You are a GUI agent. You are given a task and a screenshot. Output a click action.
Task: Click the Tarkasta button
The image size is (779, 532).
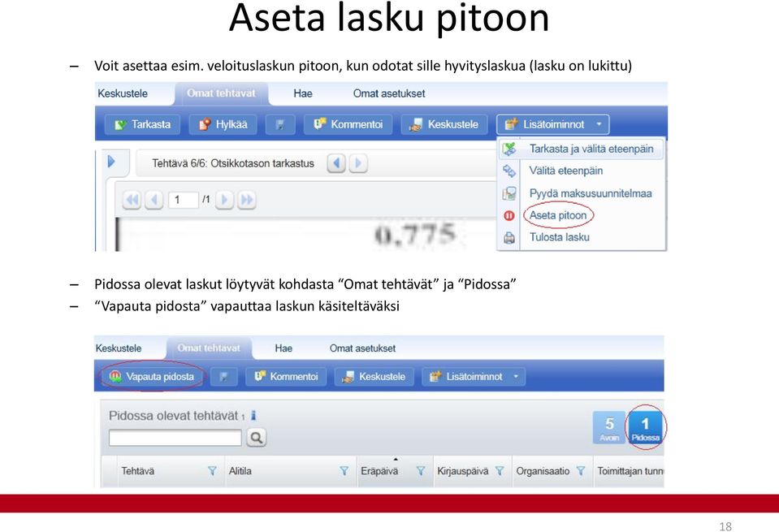pos(142,124)
